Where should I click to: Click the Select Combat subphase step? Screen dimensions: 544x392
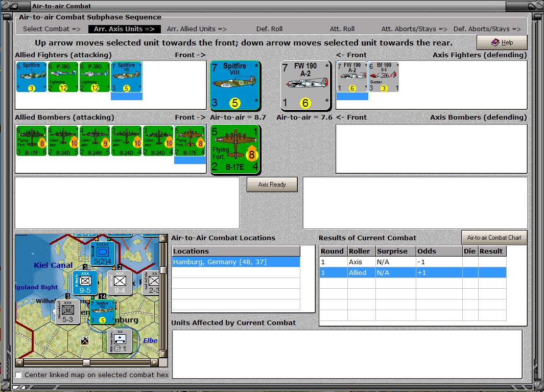[x=52, y=29]
